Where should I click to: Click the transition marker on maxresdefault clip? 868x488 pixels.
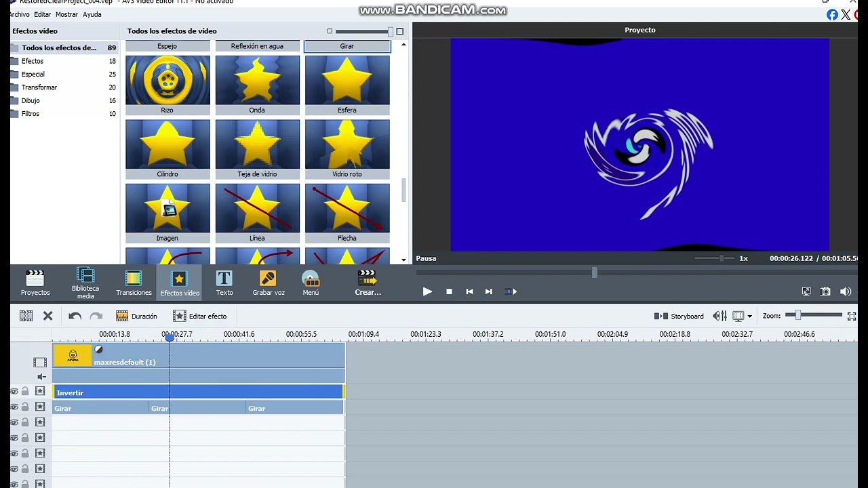pyautogui.click(x=98, y=350)
